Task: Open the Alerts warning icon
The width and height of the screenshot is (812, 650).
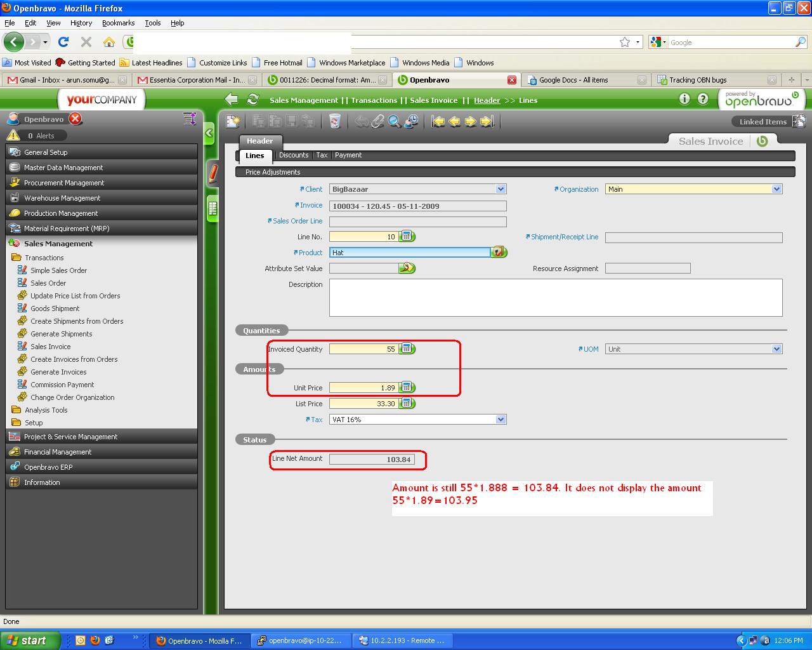Action: [13, 135]
